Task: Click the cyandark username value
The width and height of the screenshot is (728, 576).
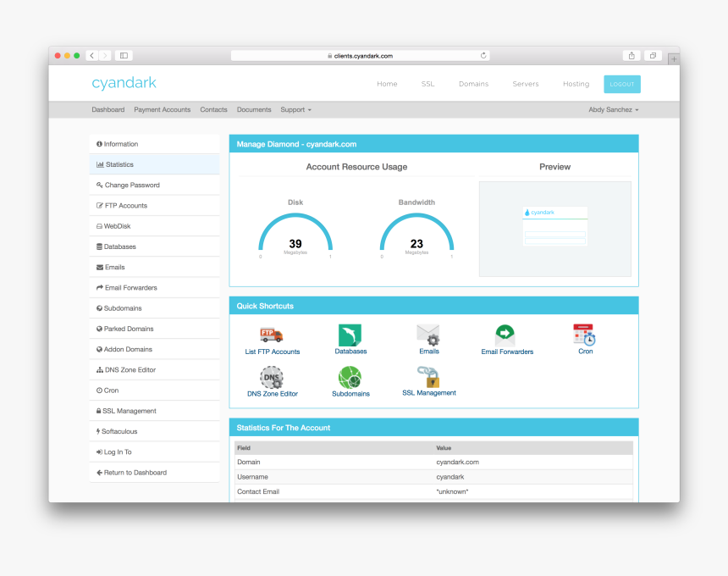Action: click(x=449, y=477)
